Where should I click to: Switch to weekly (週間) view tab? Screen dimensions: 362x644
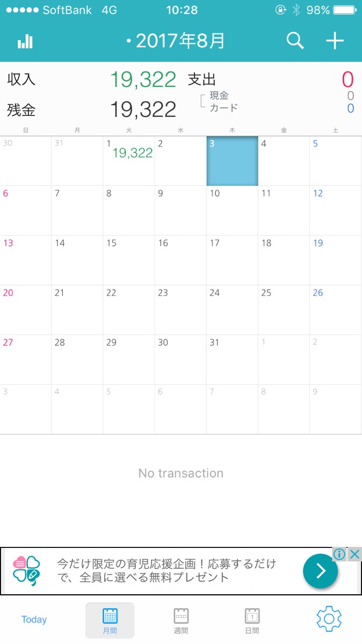181,620
